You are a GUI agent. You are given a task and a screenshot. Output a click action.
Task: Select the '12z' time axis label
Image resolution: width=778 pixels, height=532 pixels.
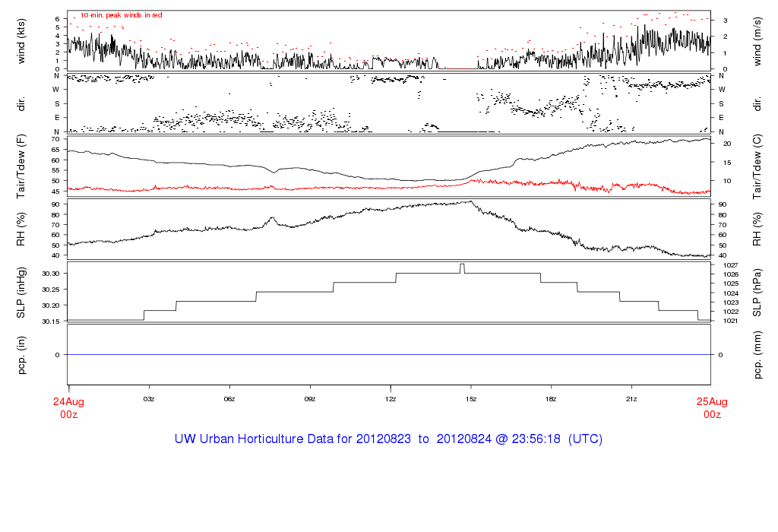(x=391, y=399)
